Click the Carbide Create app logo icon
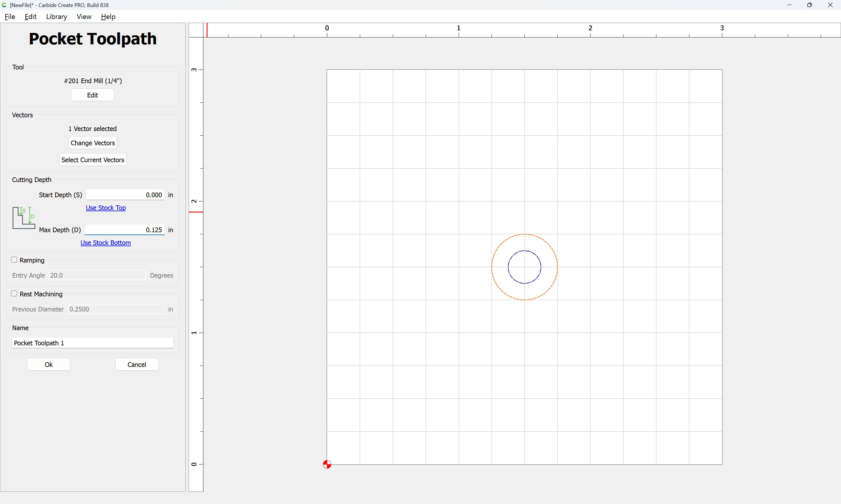 (4, 5)
